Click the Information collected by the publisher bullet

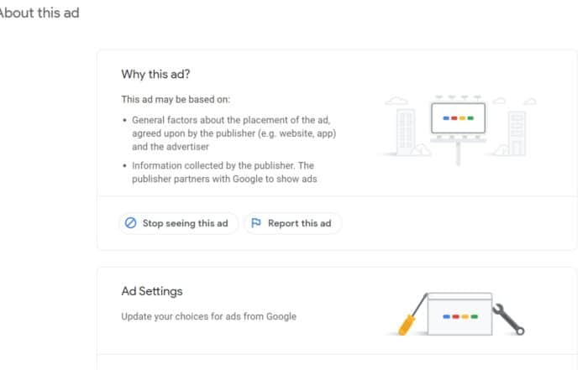(223, 172)
